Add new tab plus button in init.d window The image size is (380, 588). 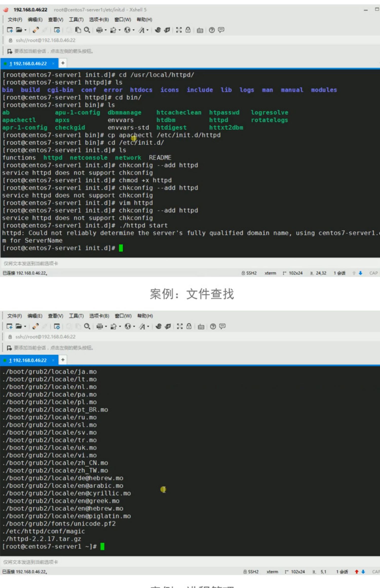click(63, 63)
